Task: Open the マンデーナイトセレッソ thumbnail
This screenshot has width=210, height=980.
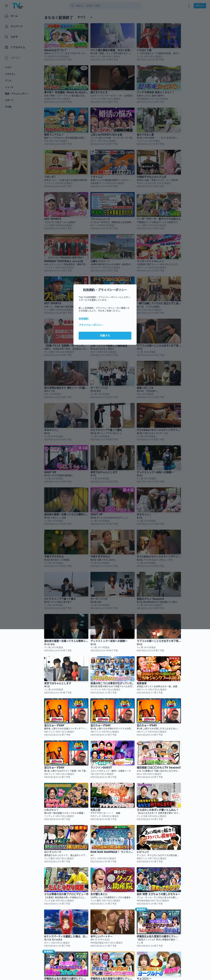Action: click(x=159, y=246)
